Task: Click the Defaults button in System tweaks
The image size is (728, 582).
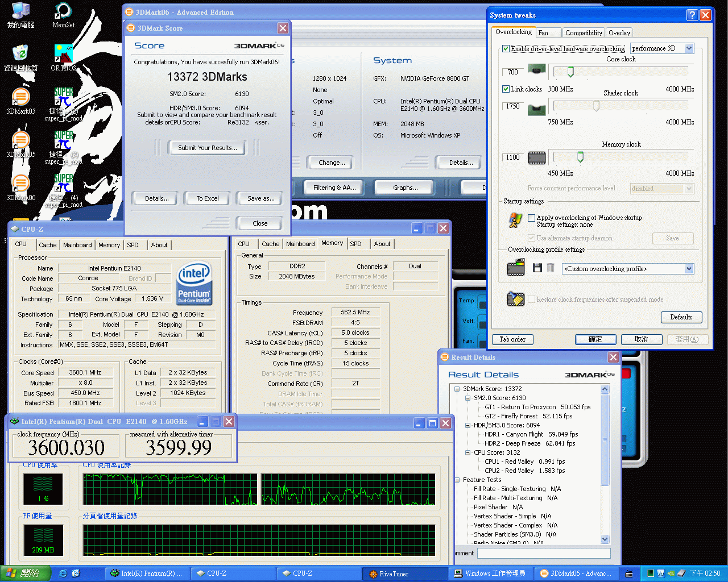Action: pos(681,317)
